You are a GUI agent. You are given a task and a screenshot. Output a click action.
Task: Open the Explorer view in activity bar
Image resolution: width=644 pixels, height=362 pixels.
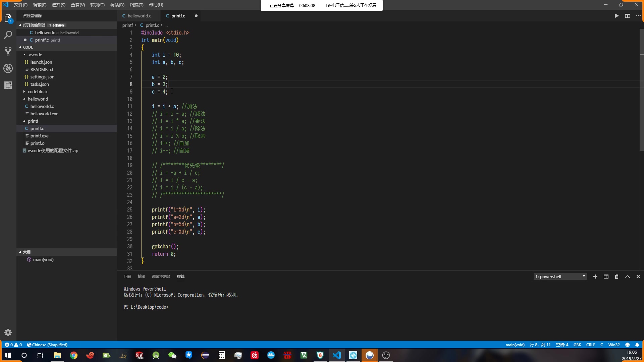(8, 18)
